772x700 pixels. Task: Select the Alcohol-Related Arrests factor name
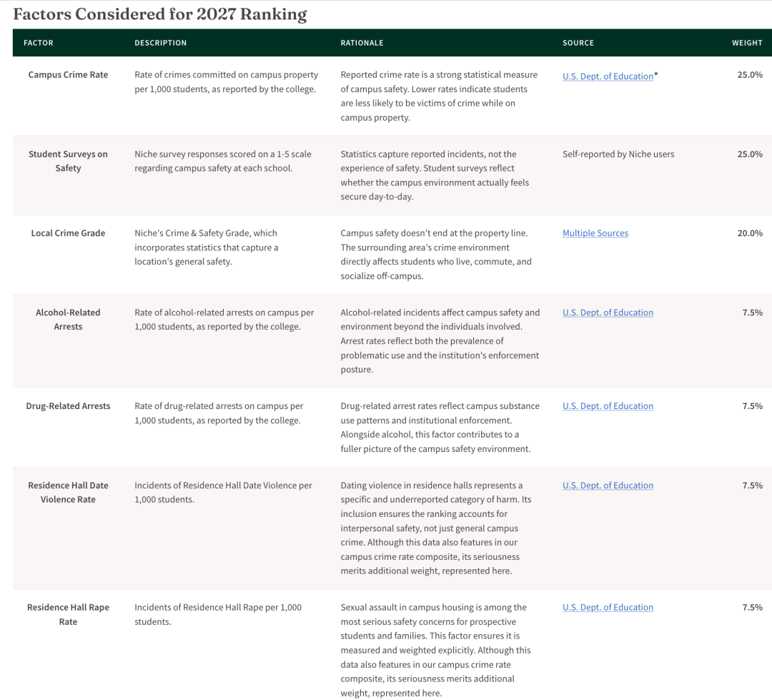pos(68,319)
